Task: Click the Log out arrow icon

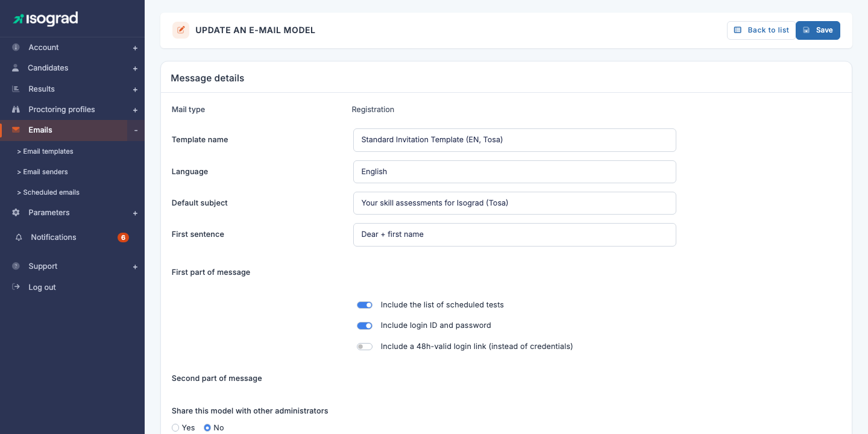Action: tap(16, 287)
